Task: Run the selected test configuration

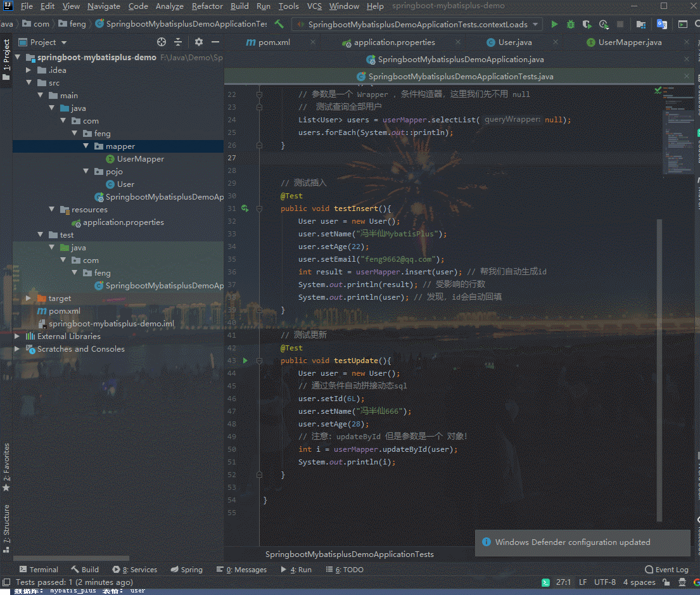Action: tap(554, 24)
